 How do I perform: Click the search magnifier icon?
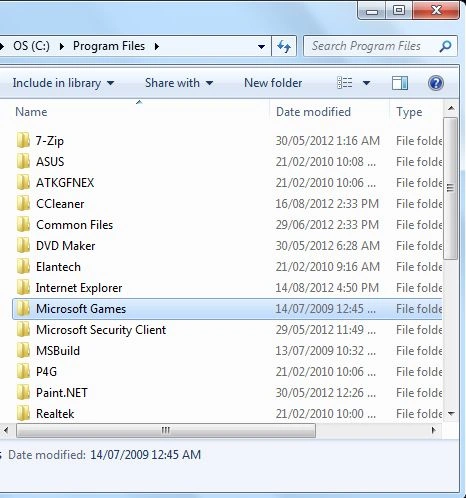tap(446, 46)
